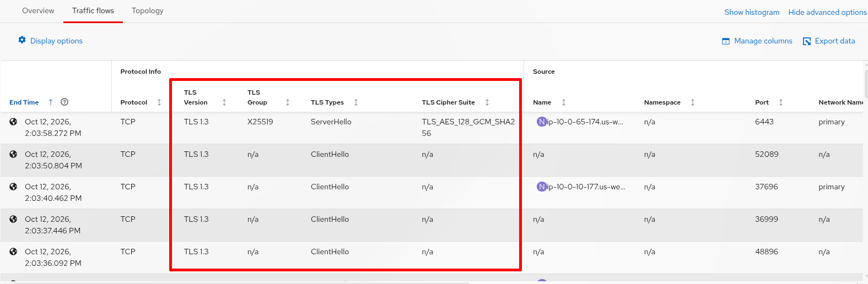Click globe icon on 2:03:58.272 PM row
868x284 pixels.
[x=13, y=122]
